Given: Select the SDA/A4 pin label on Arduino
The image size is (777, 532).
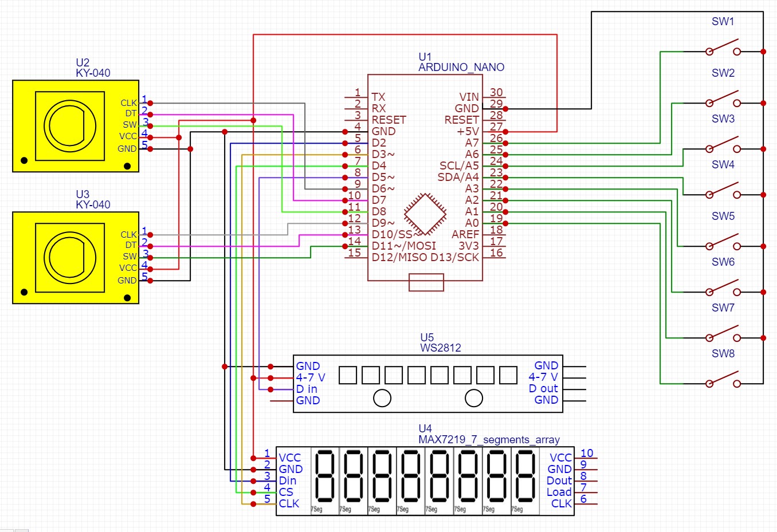Looking at the screenshot, I should (x=458, y=178).
